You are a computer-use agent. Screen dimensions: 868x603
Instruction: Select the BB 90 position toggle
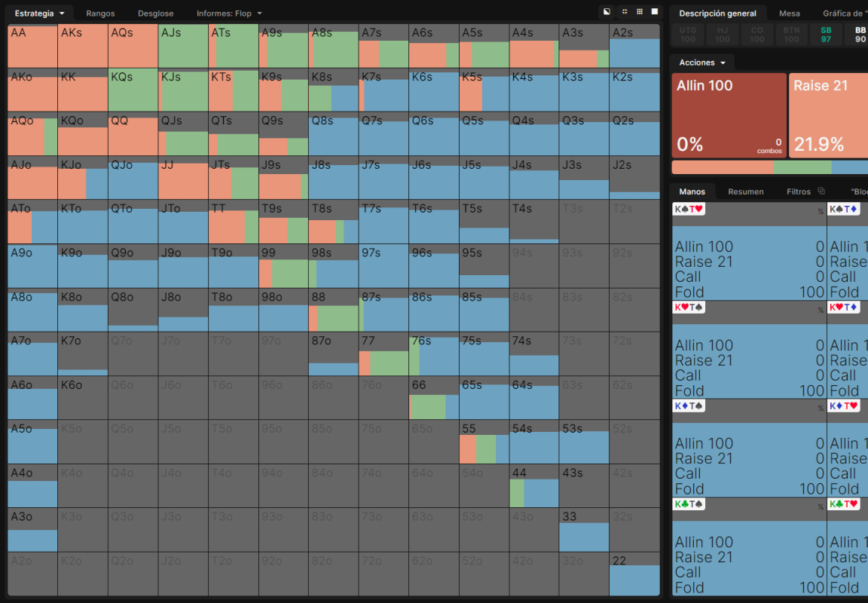tap(859, 35)
